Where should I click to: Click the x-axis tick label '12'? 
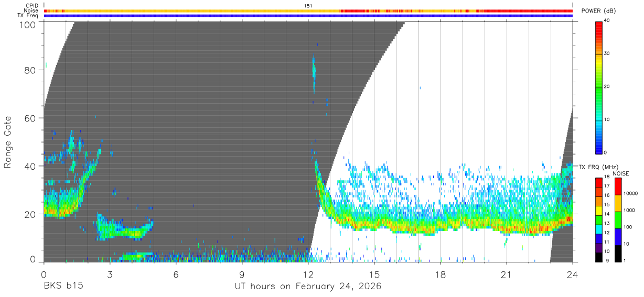308,274
